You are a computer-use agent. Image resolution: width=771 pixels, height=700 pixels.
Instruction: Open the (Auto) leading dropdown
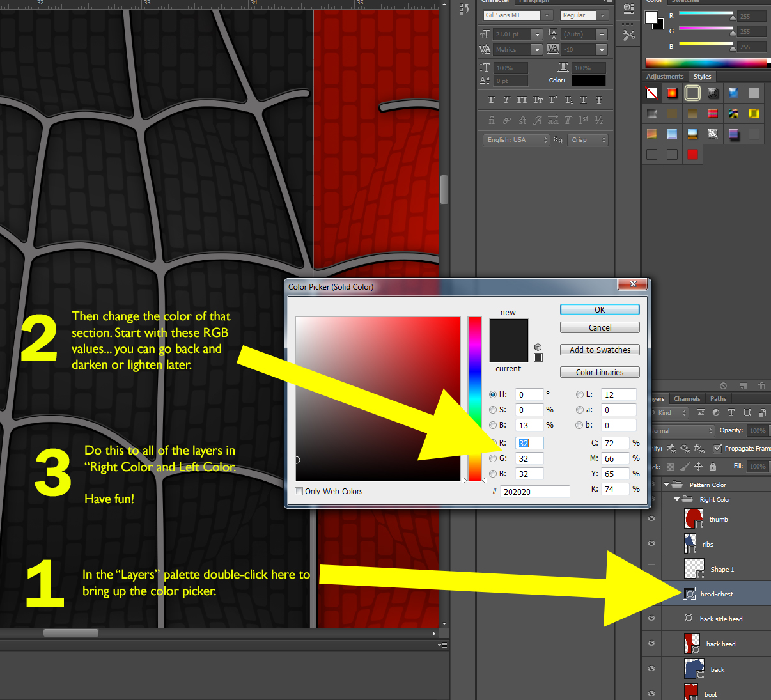pos(602,34)
